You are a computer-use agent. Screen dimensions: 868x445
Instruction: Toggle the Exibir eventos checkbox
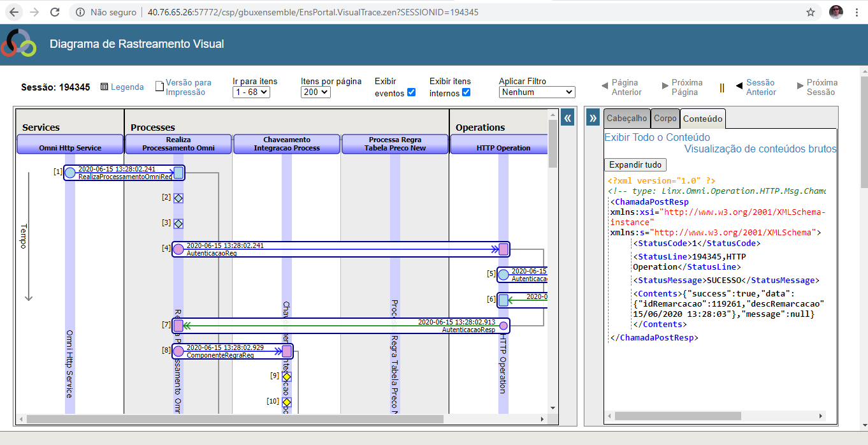tap(411, 92)
